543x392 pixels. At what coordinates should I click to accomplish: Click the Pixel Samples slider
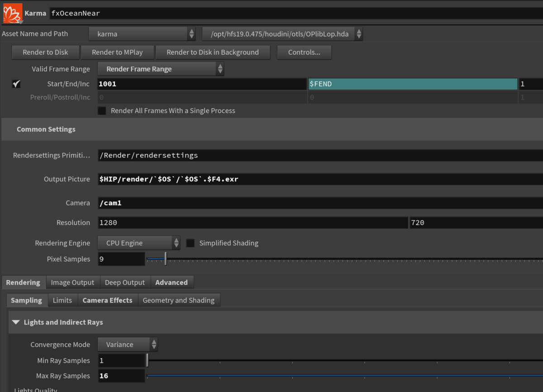(345, 259)
